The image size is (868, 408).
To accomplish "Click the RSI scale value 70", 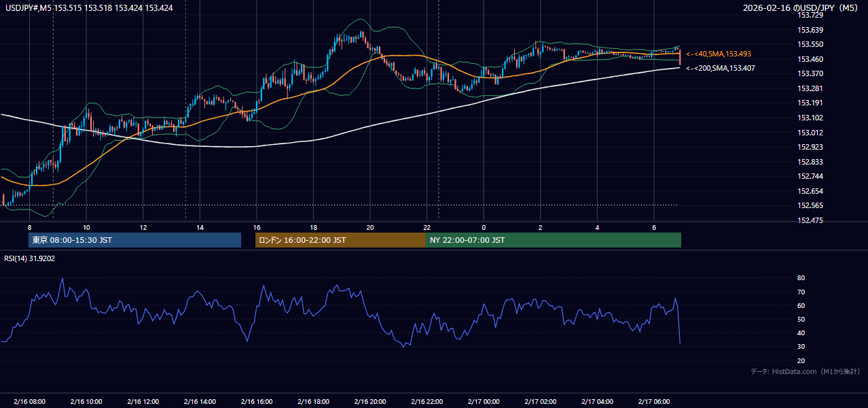I will point(801,292).
